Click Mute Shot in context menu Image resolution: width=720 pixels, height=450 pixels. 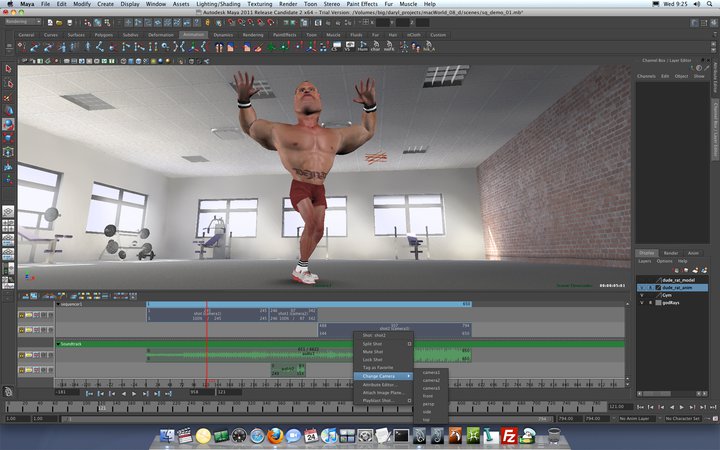pos(373,352)
